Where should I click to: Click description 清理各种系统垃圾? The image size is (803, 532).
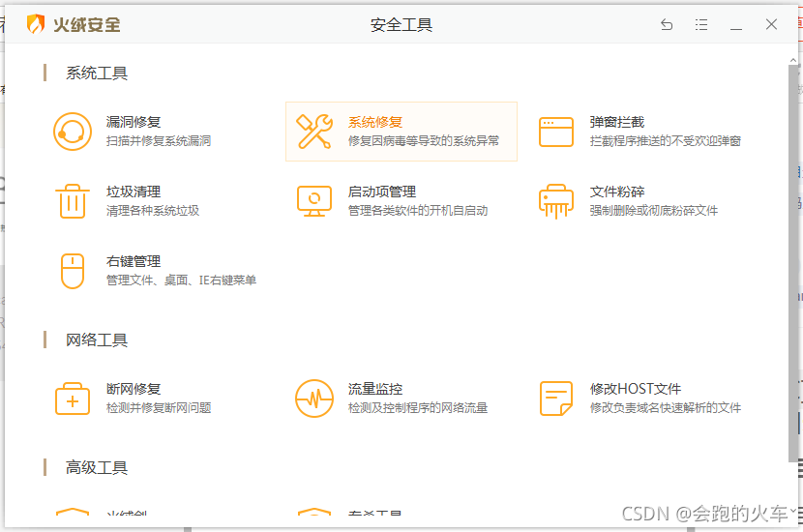coord(153,211)
